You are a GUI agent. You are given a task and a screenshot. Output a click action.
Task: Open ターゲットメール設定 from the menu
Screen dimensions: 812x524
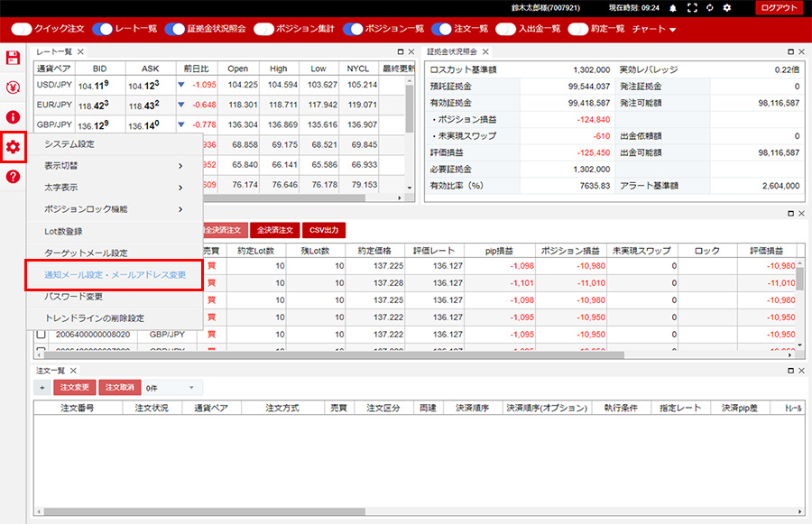click(115, 253)
